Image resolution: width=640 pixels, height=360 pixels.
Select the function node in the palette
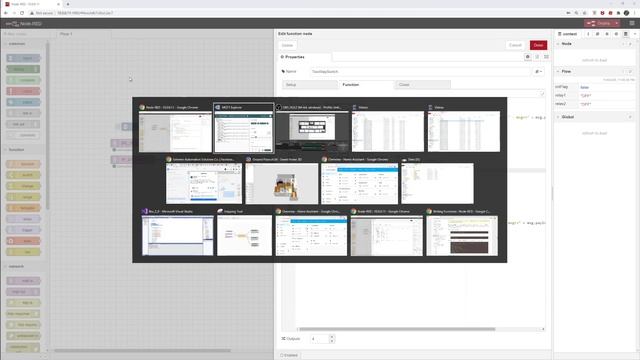[23, 164]
